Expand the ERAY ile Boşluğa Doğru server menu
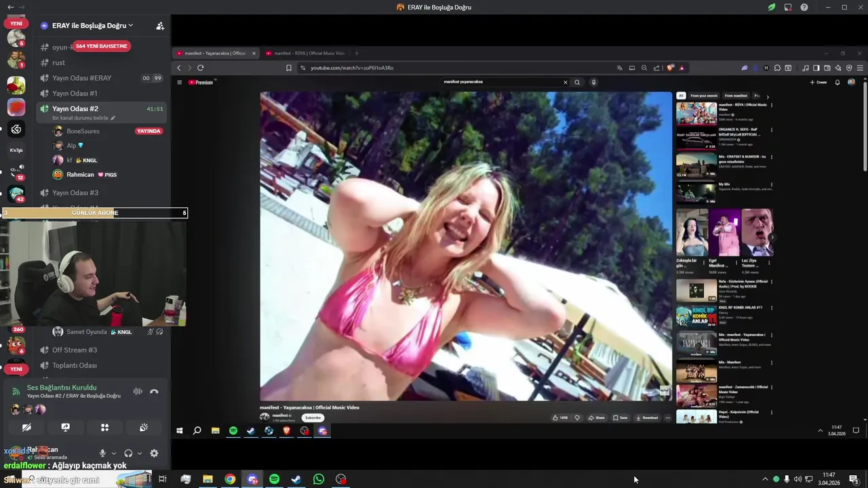This screenshot has width=868, height=488. click(87, 26)
